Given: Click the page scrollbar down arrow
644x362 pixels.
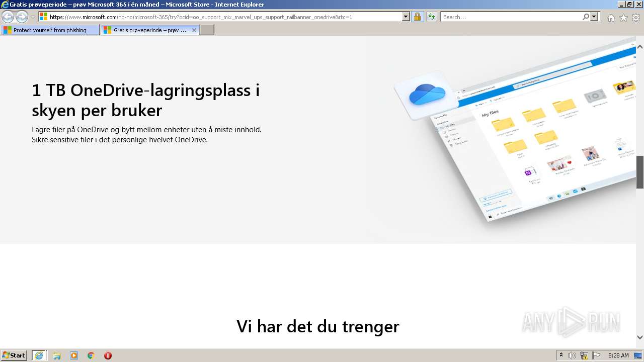Looking at the screenshot, I should point(640,337).
